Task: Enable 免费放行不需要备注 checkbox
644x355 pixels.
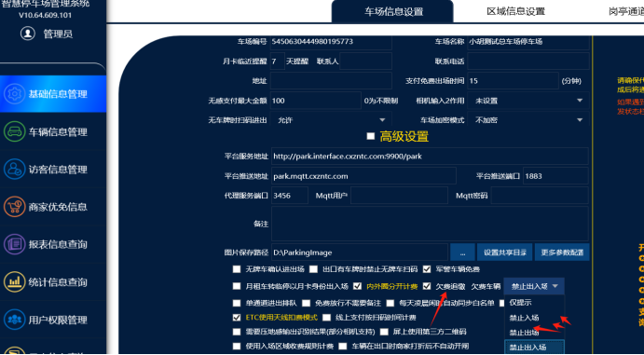Action: point(306,304)
